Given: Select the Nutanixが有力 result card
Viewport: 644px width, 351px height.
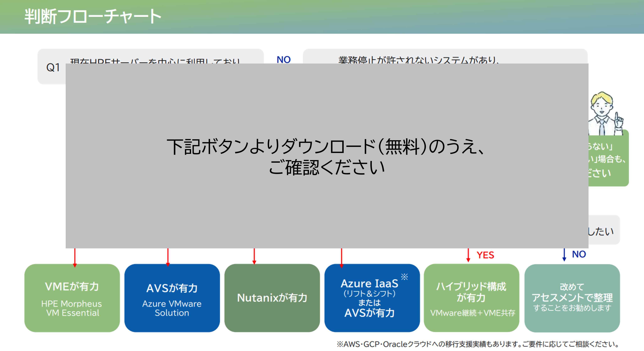Looking at the screenshot, I should [x=272, y=298].
